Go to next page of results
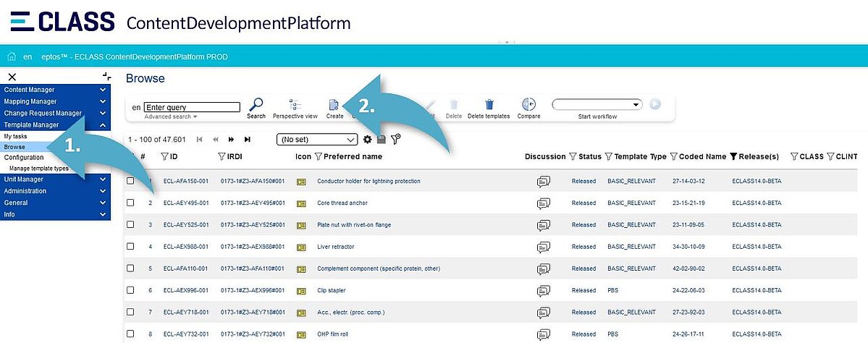The image size is (868, 343). tap(231, 139)
